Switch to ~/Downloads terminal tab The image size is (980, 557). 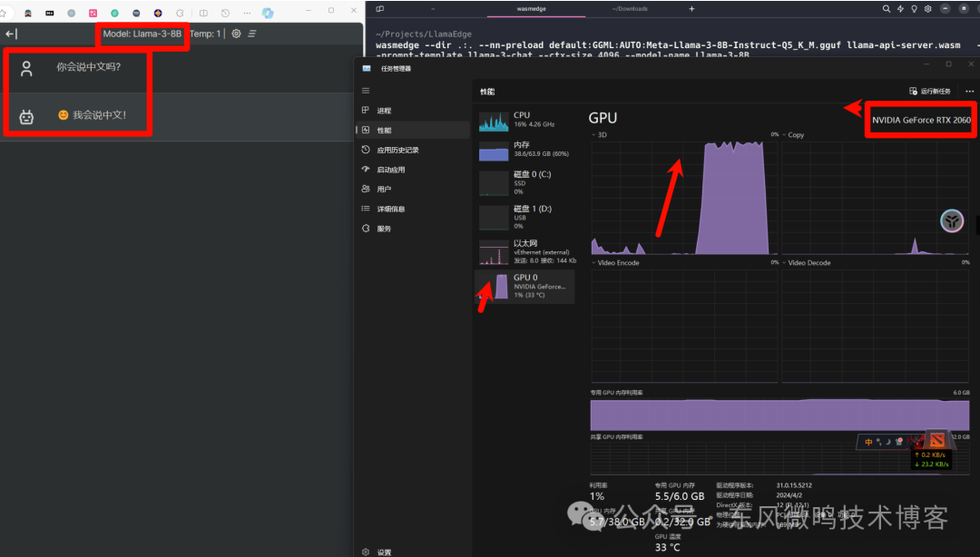(630, 9)
